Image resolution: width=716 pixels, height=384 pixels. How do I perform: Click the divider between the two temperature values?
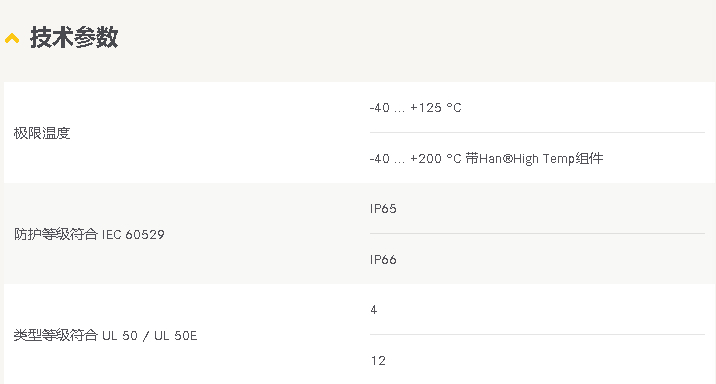tap(537, 132)
